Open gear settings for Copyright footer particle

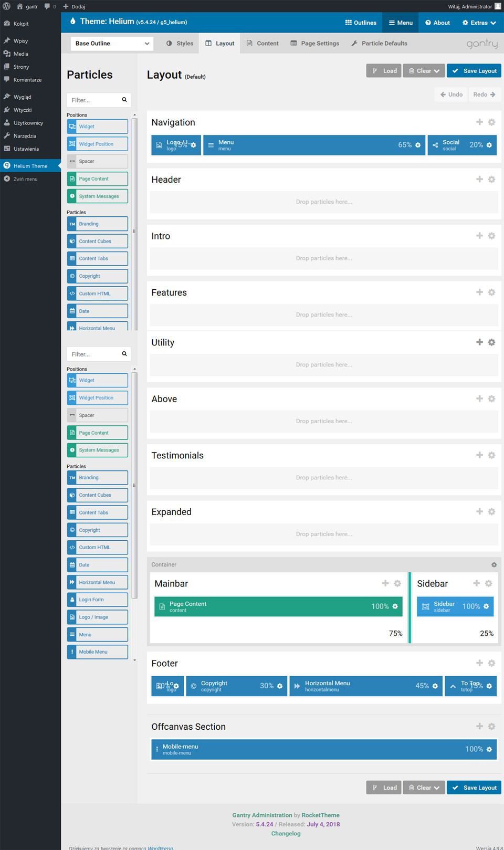pyautogui.click(x=280, y=686)
